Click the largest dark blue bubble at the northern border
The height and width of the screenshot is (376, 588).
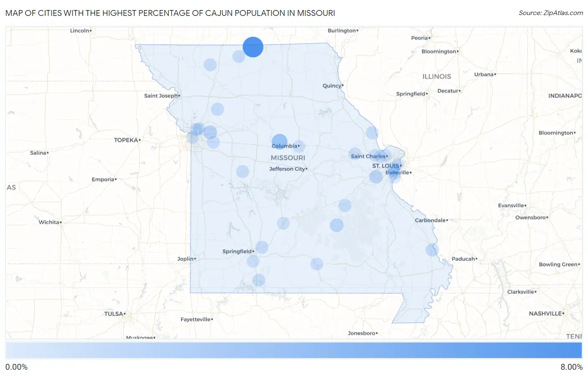pos(253,47)
